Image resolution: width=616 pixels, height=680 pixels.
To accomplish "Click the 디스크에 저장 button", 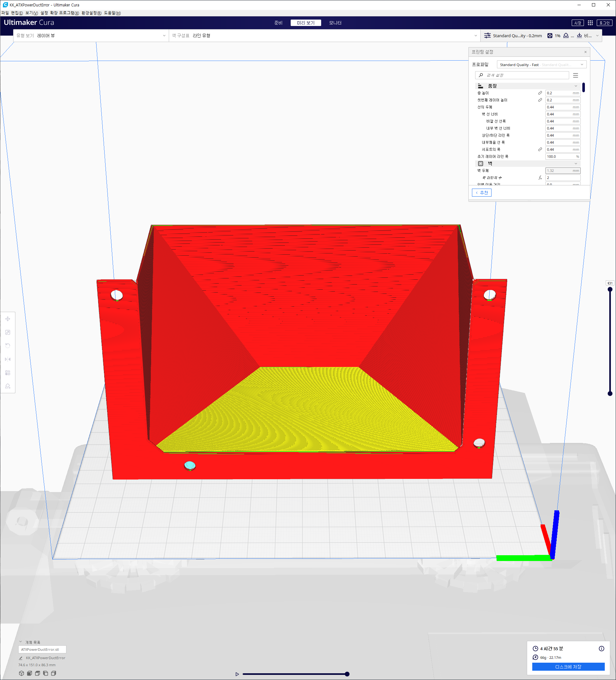I will click(x=568, y=667).
